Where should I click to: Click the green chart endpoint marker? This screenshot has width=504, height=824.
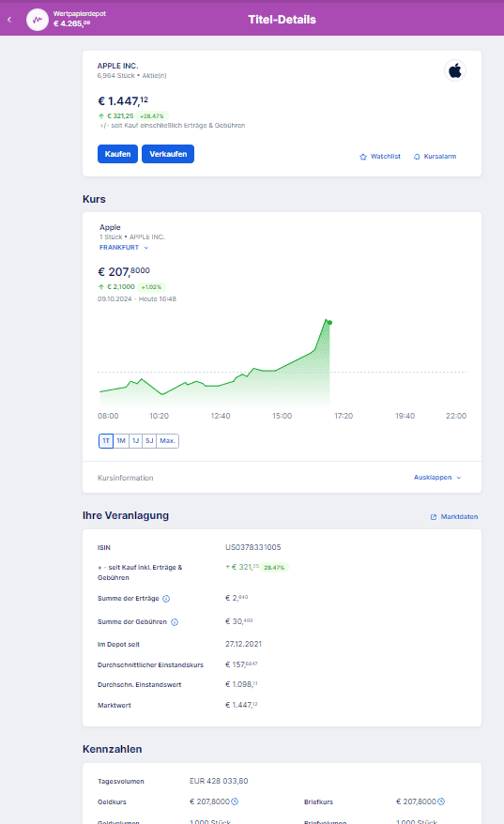coord(329,323)
